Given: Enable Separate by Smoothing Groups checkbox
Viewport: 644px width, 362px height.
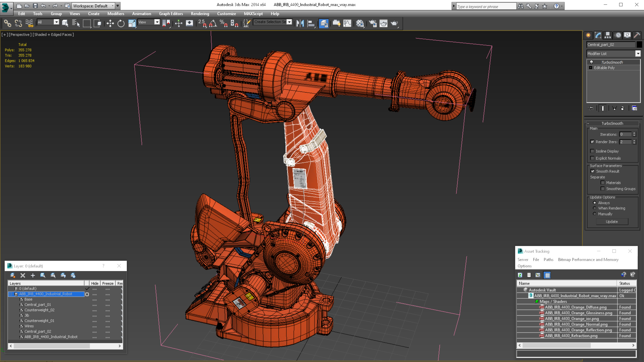Looking at the screenshot, I should click(603, 189).
